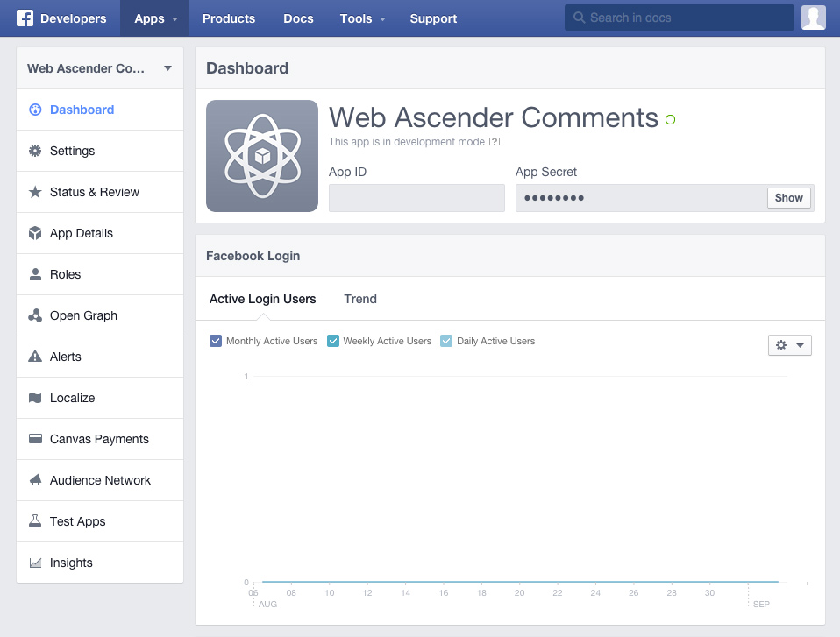
Task: Open the Products menu
Action: 229,18
